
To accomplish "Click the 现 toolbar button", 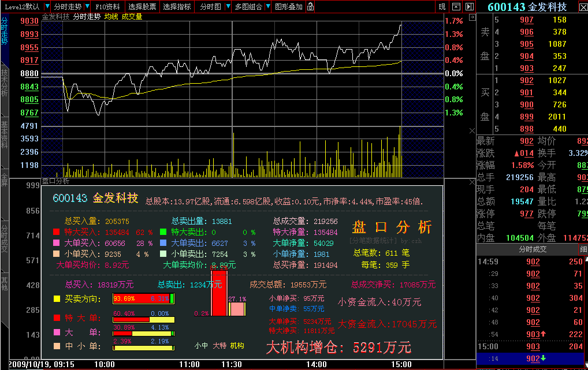I will coord(442,7).
